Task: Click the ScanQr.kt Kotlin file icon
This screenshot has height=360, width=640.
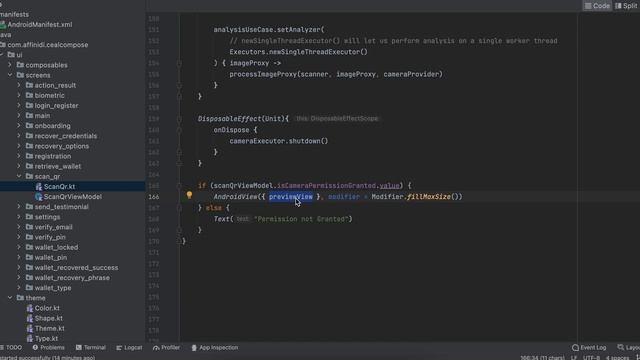Action: pos(39,187)
